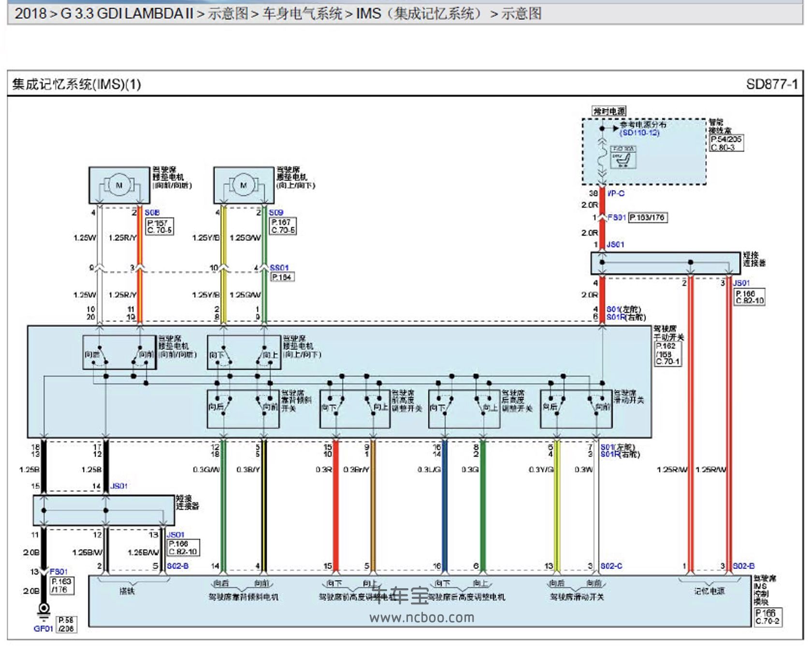Select the wire label 0.3Y/G

541,469
